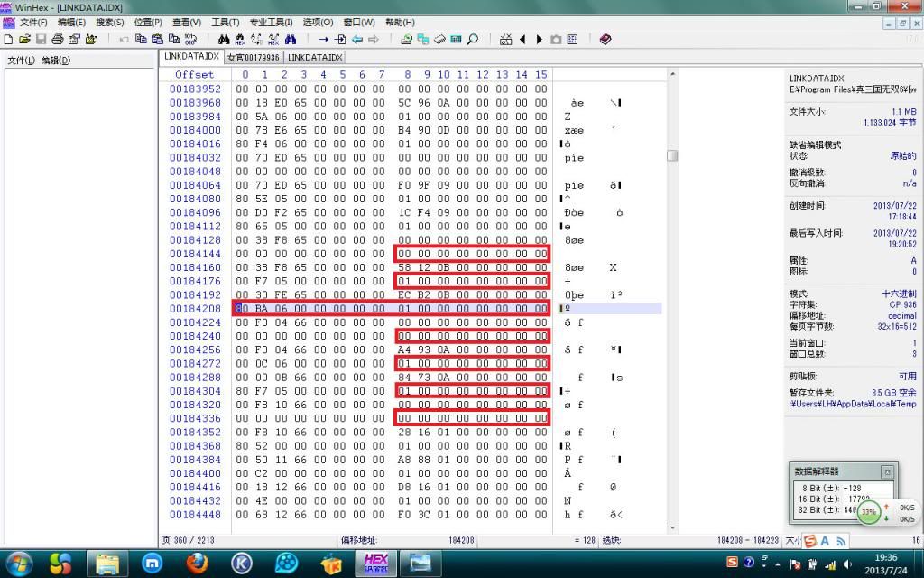This screenshot has width=924, height=578.
Task: Click offset 00184208 in the offset column
Action: (195, 309)
